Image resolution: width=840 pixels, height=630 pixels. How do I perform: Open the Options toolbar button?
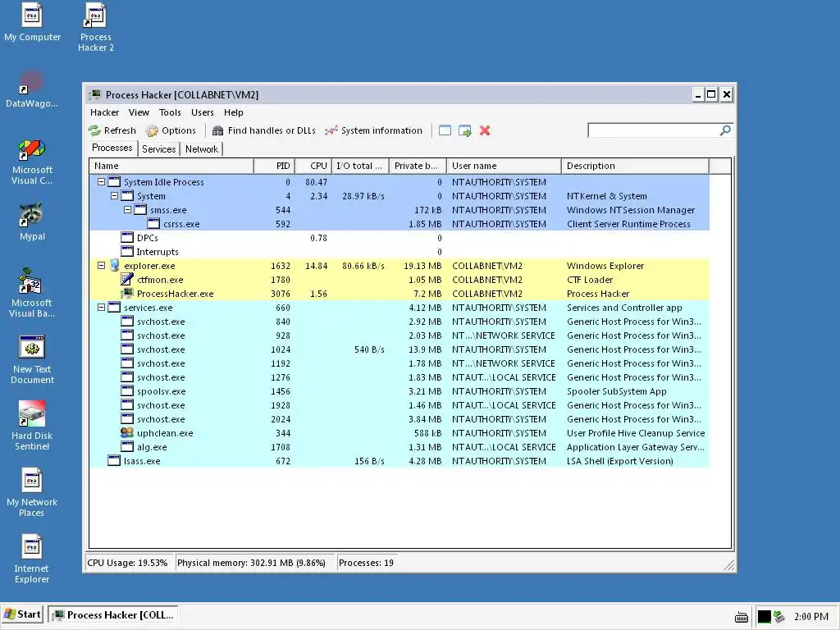tap(171, 130)
